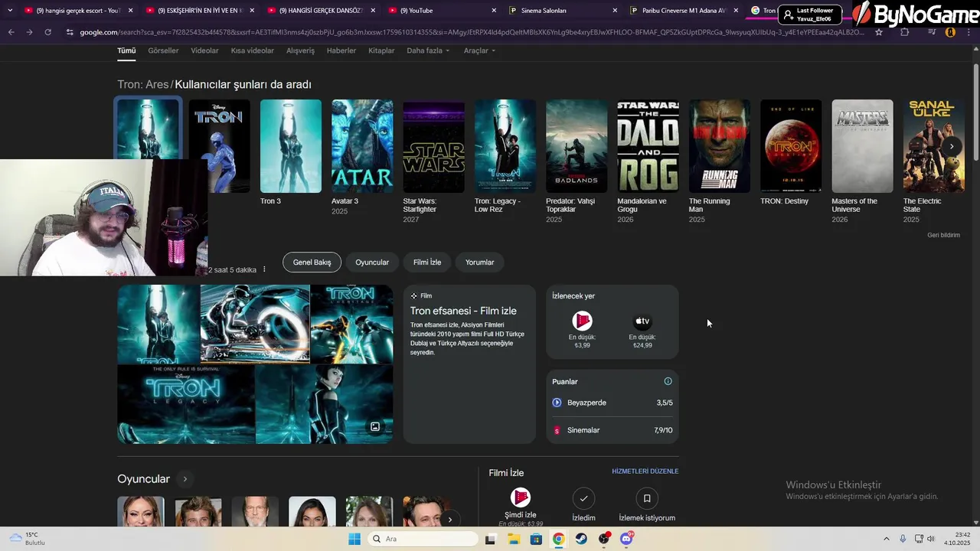Open the Sinemalar rating row
The height and width of the screenshot is (551, 980).
(612, 430)
